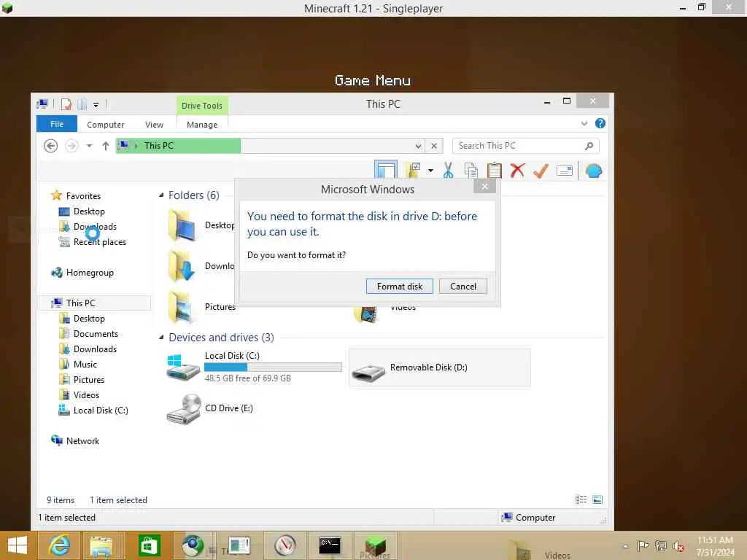Open dropdown arrow next to folder options icon
Screen dimensions: 747x560
coord(430,171)
